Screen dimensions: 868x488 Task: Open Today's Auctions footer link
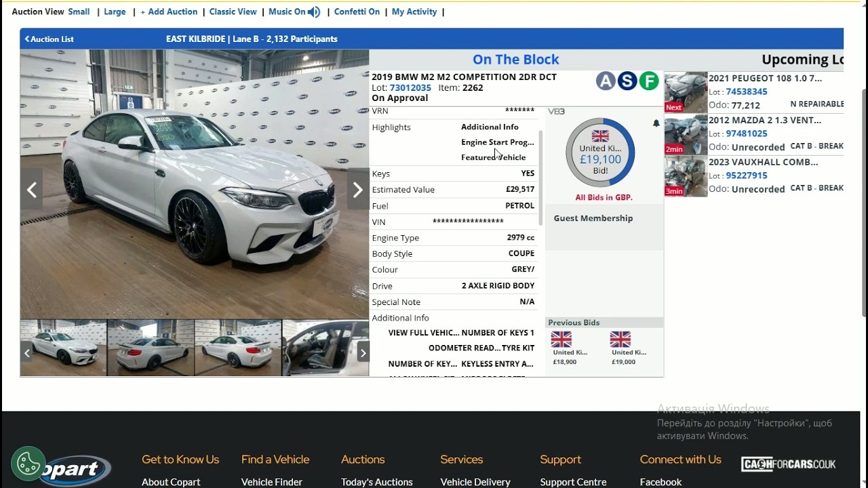click(x=377, y=482)
